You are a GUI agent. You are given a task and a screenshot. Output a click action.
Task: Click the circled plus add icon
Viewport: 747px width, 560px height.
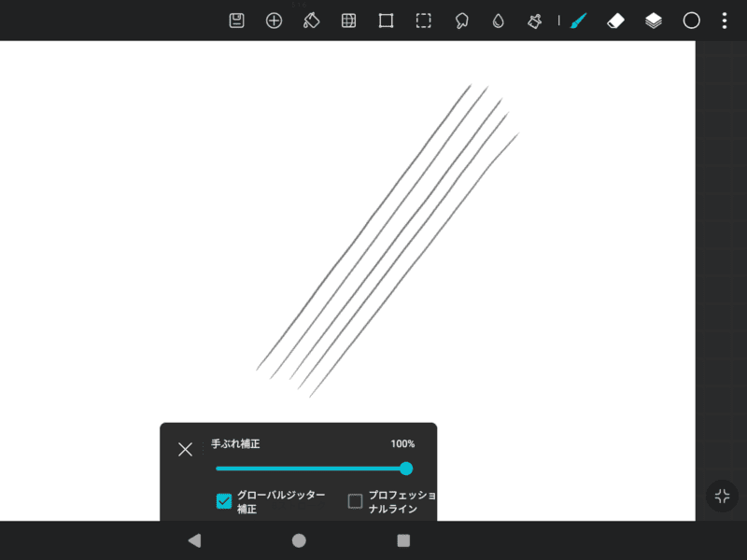pyautogui.click(x=274, y=21)
